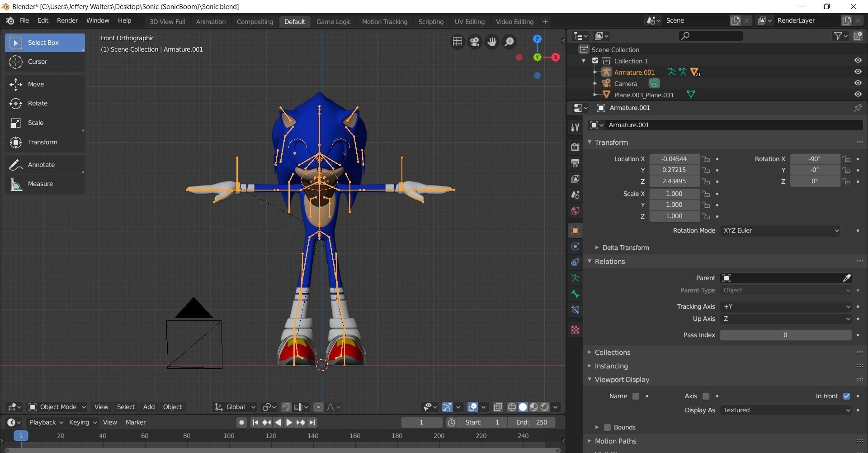This screenshot has width=868, height=453.
Task: Click the Pass Index slider field
Action: tap(786, 335)
